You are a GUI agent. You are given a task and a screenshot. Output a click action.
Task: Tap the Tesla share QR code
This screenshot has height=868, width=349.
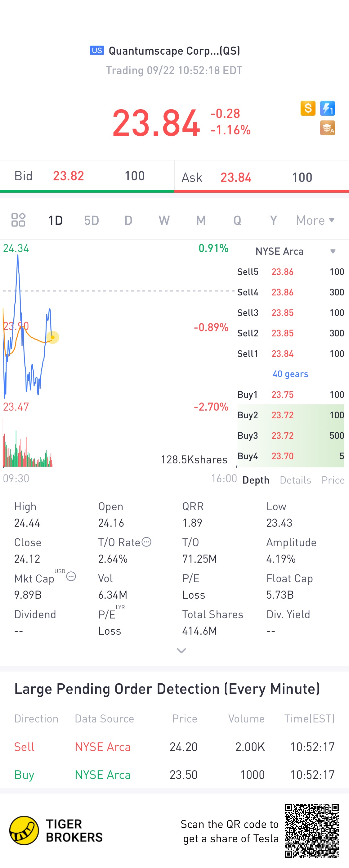[311, 830]
